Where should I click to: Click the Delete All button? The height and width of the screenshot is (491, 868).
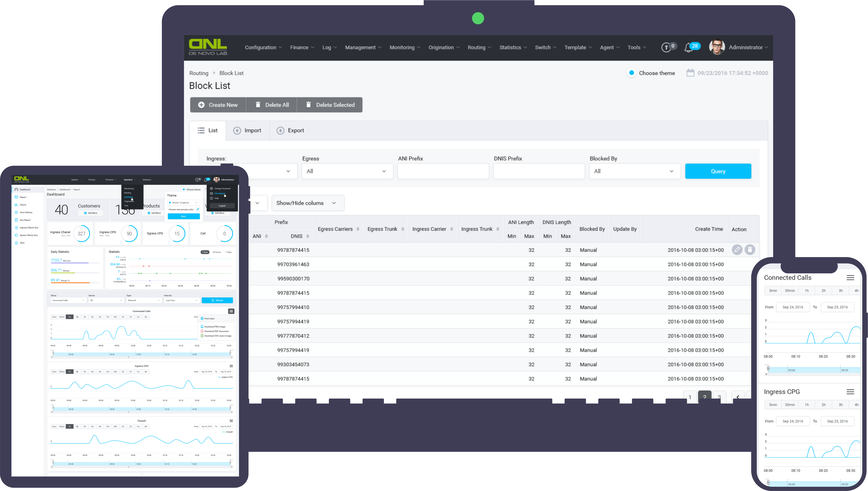click(272, 105)
